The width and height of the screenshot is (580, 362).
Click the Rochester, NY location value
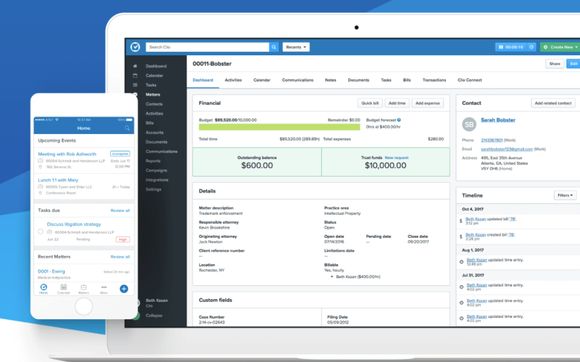211,270
